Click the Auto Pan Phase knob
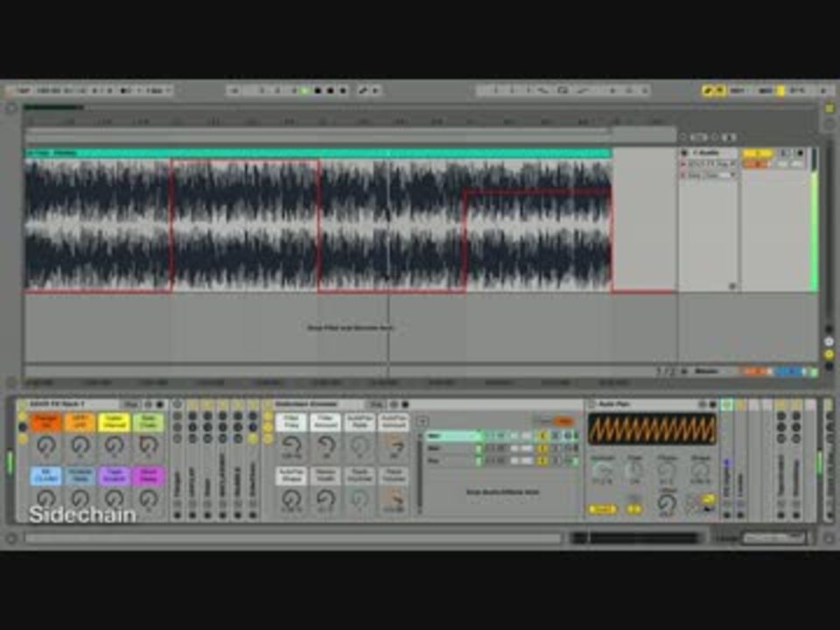The image size is (840, 630). (x=667, y=472)
